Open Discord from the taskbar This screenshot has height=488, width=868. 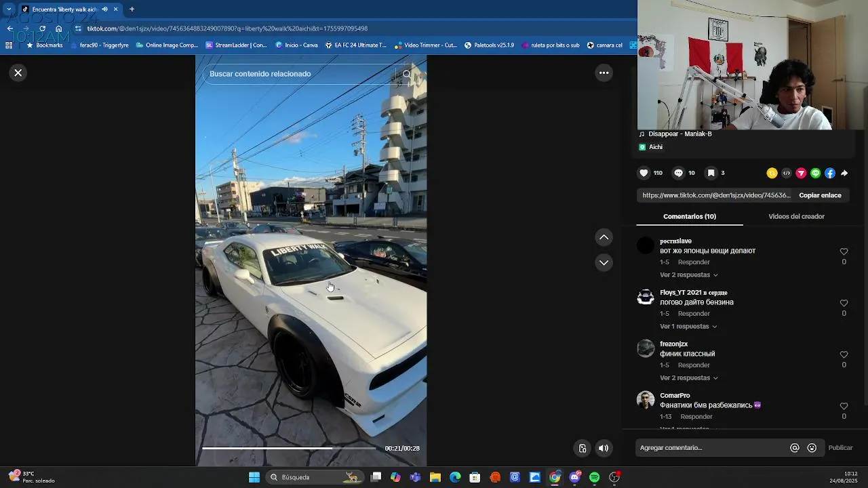tap(575, 477)
